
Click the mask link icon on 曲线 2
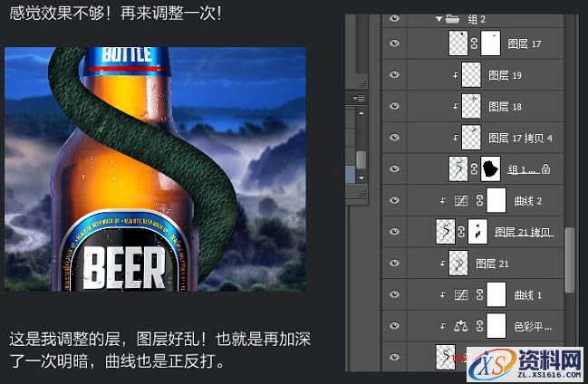[479, 200]
